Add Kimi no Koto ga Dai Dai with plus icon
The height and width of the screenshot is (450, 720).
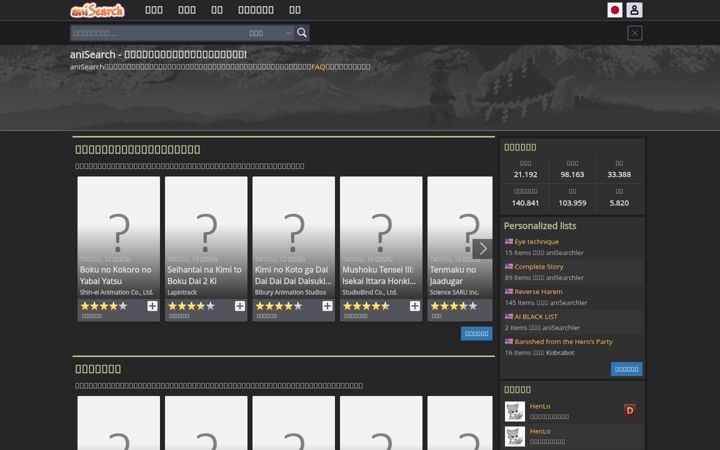tap(327, 306)
